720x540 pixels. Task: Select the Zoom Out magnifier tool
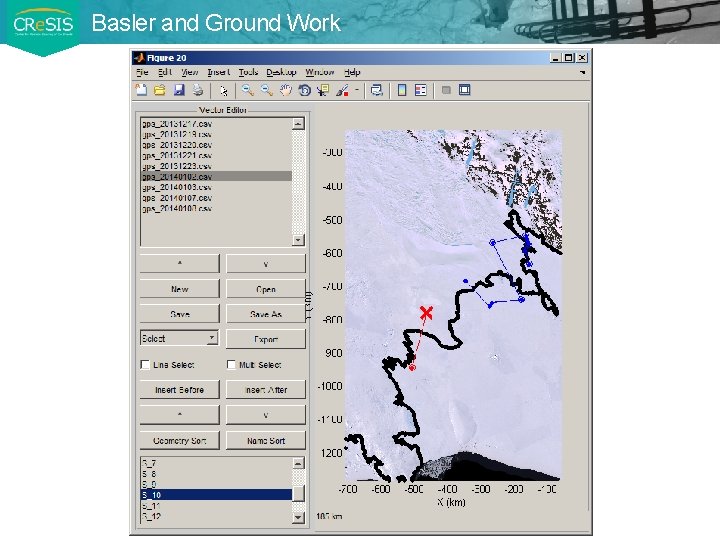click(x=266, y=90)
